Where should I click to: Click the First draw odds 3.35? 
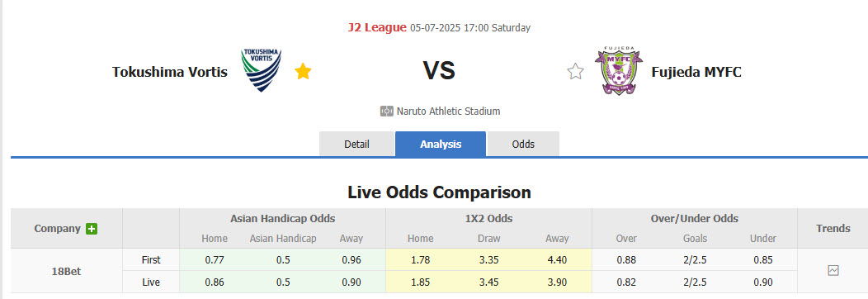point(488,259)
